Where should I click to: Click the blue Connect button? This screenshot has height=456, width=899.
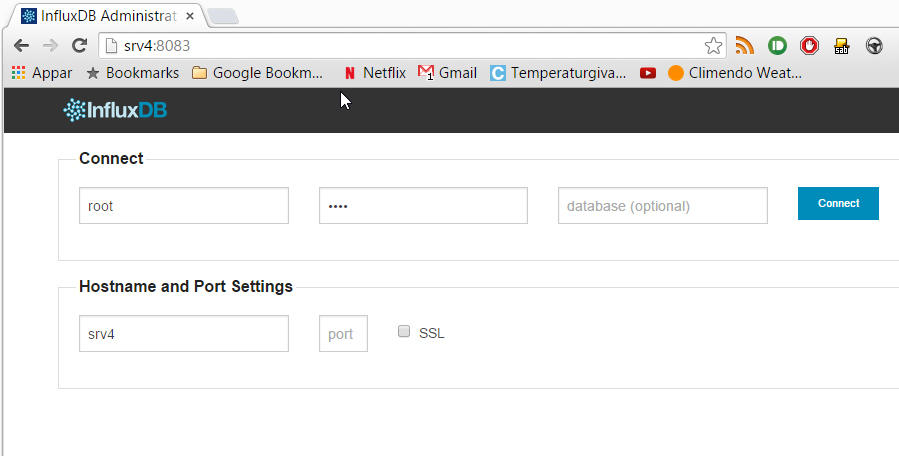pyautogui.click(x=838, y=203)
